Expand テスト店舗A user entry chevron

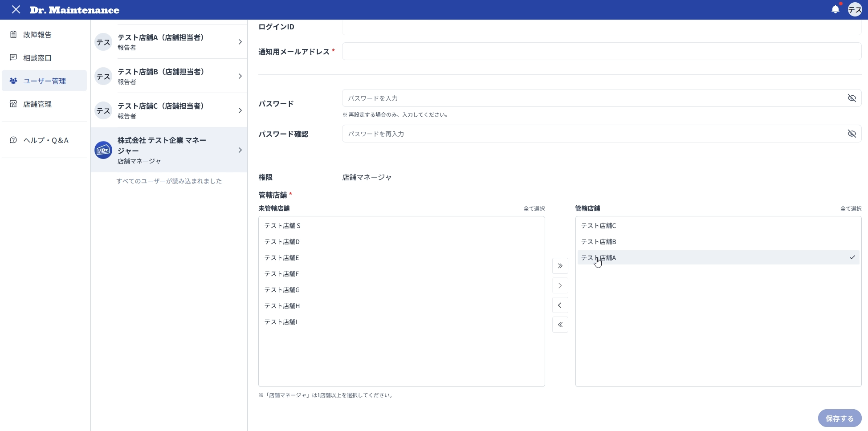240,42
